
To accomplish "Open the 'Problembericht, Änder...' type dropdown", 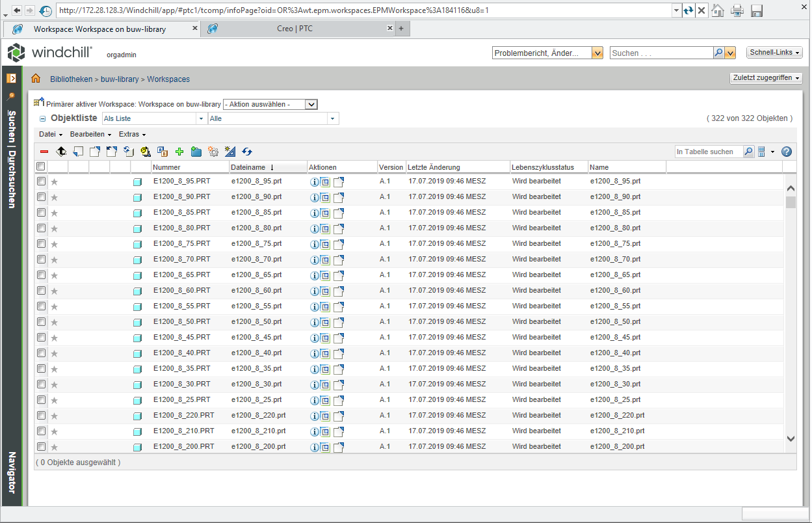I will point(547,53).
